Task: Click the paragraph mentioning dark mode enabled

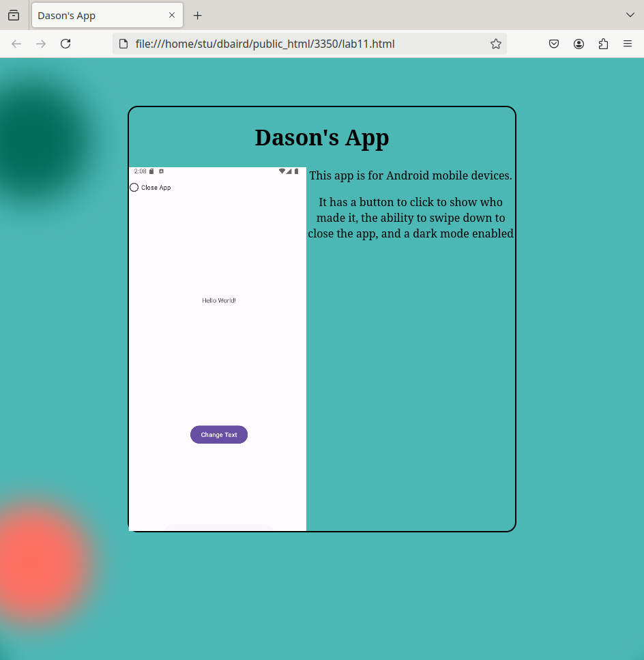Action: pyautogui.click(x=411, y=218)
